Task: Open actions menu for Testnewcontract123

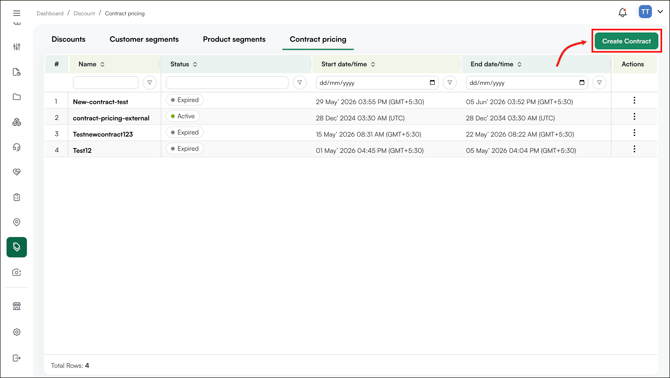Action: (634, 132)
